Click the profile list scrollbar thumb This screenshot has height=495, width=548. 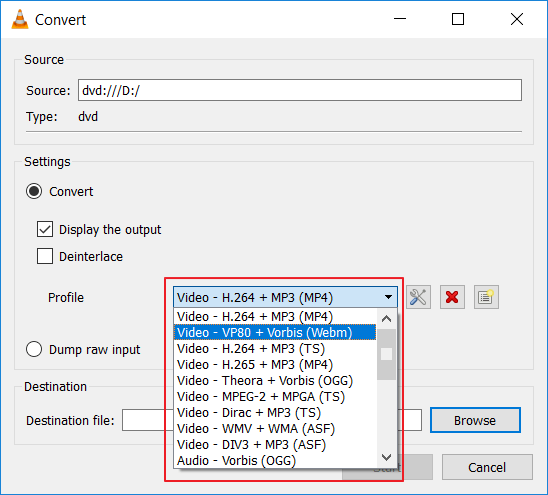pos(387,354)
